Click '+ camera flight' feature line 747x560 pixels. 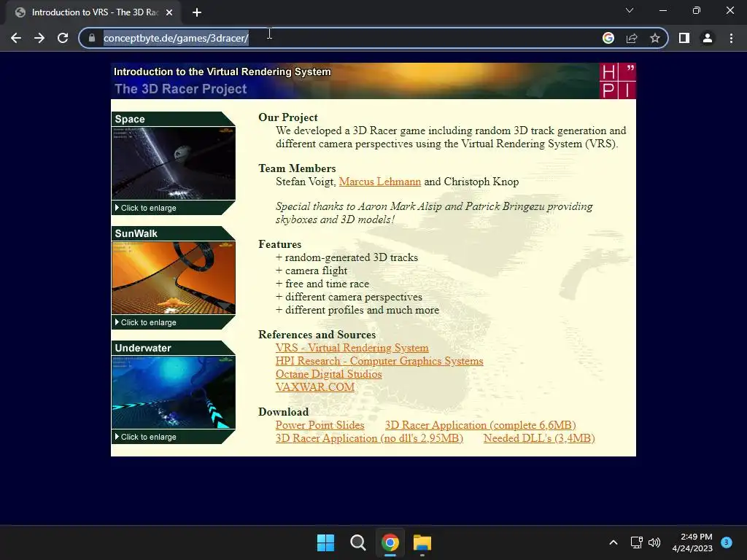click(x=311, y=271)
